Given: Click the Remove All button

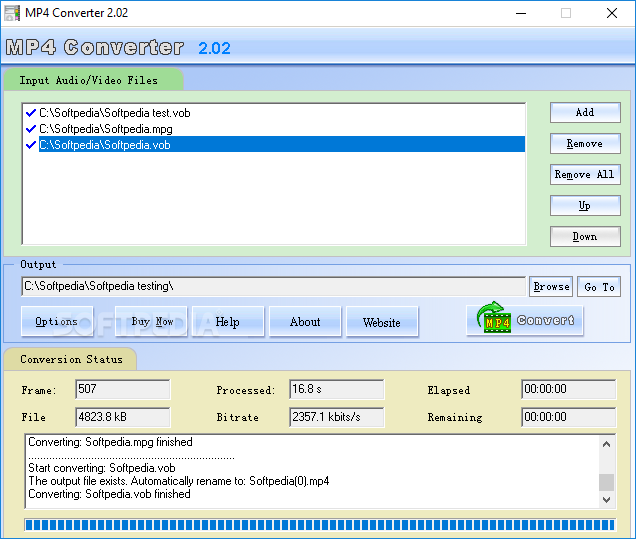Looking at the screenshot, I should 585,174.
